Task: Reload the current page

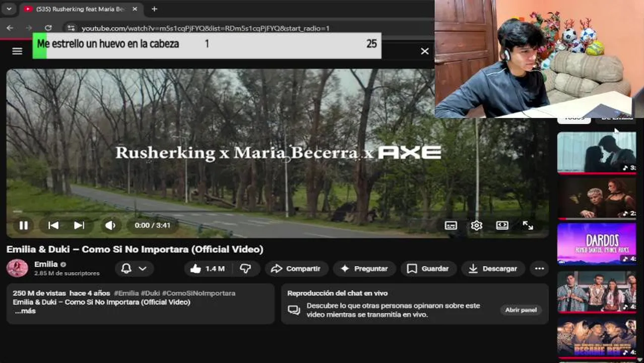Action: pyautogui.click(x=48, y=28)
